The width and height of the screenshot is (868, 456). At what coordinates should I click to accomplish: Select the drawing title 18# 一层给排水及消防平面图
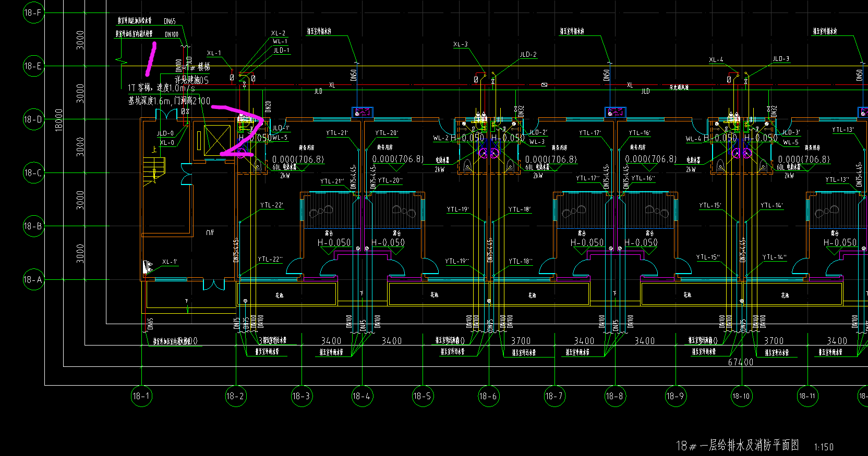tap(738, 446)
